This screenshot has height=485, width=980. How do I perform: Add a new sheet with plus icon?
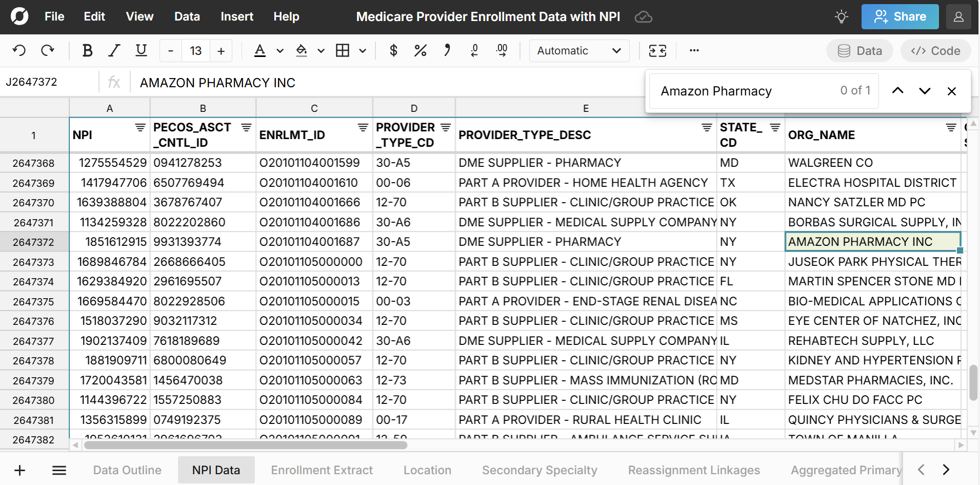tap(19, 470)
